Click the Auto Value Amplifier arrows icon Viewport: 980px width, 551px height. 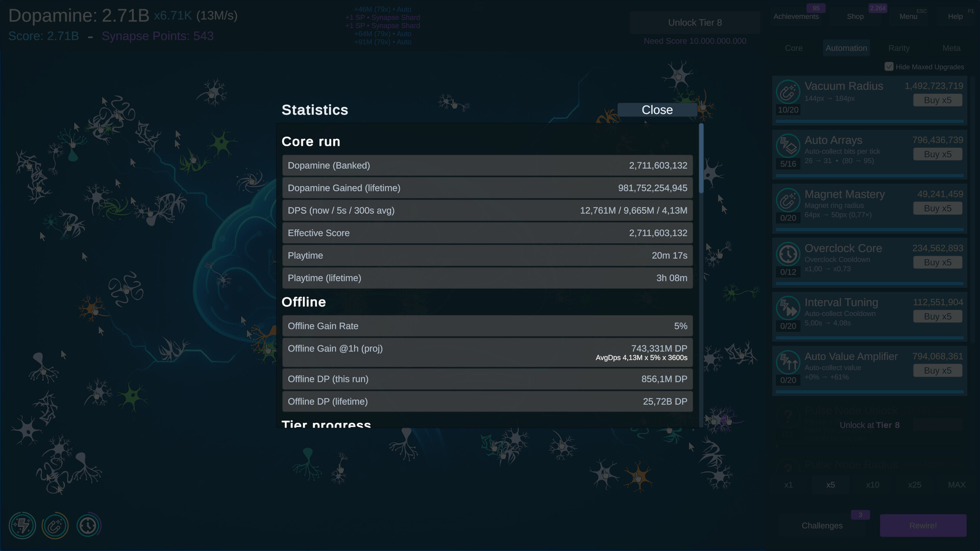tap(788, 362)
